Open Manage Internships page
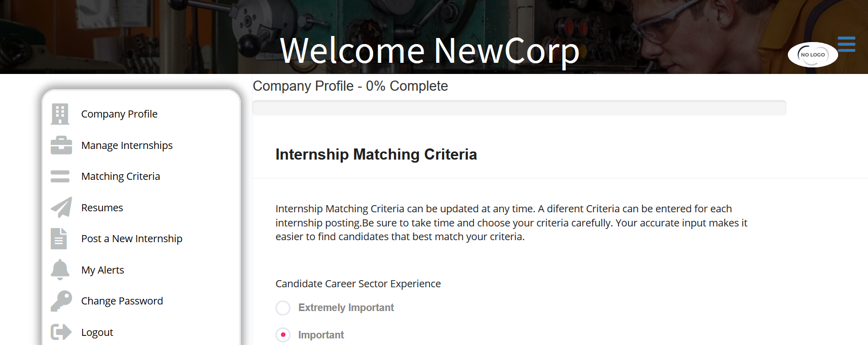This screenshot has height=345, width=868. point(127,145)
